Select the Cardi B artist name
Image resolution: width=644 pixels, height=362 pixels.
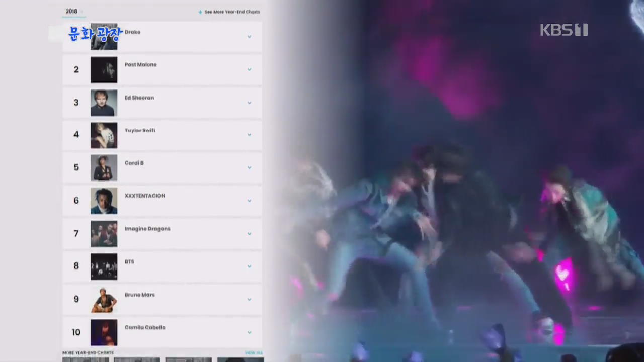[134, 163]
